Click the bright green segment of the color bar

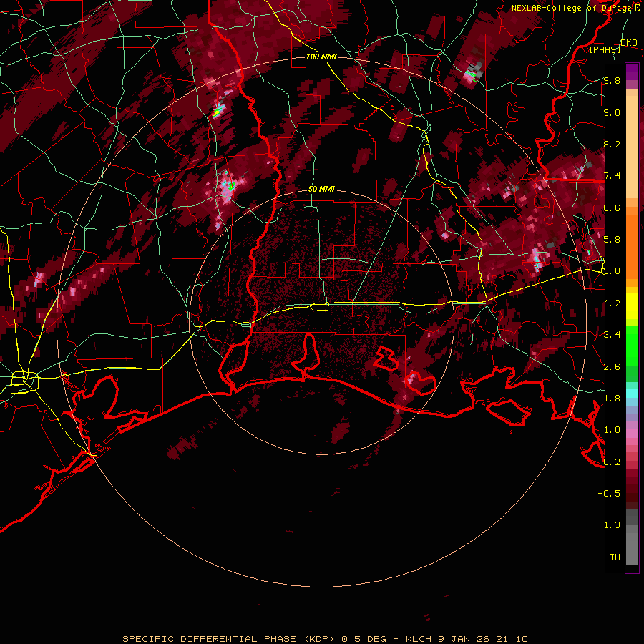(x=632, y=345)
